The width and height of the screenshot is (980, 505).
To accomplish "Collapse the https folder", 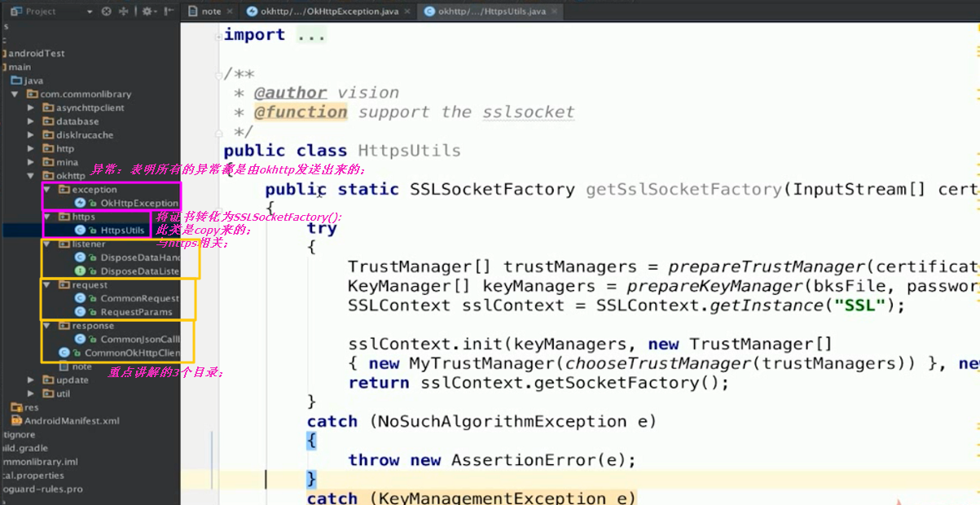I will [47, 217].
